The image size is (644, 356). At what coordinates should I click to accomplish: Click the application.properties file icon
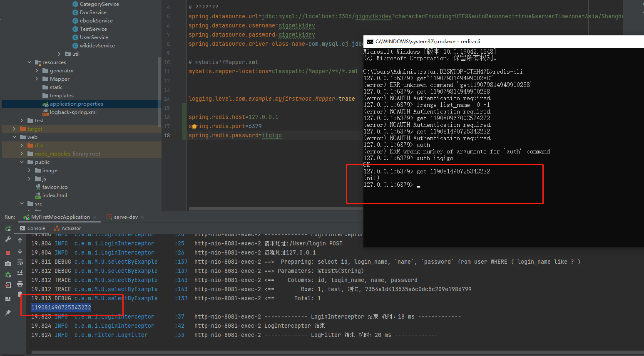click(x=46, y=104)
